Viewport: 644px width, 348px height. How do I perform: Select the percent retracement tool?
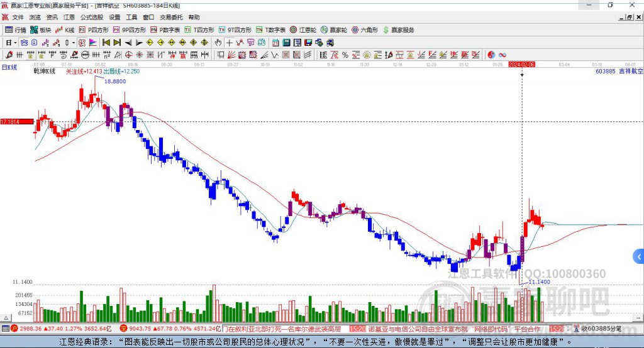[345, 55]
